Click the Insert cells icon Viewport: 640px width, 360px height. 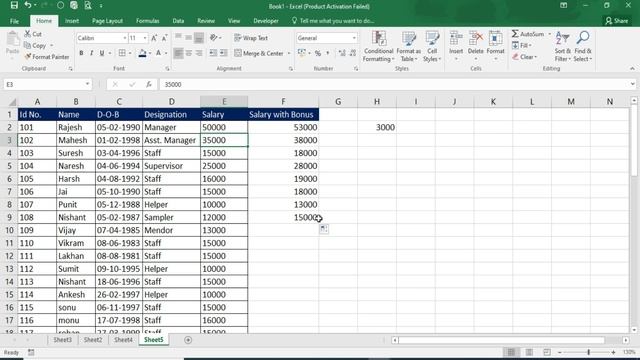click(456, 39)
